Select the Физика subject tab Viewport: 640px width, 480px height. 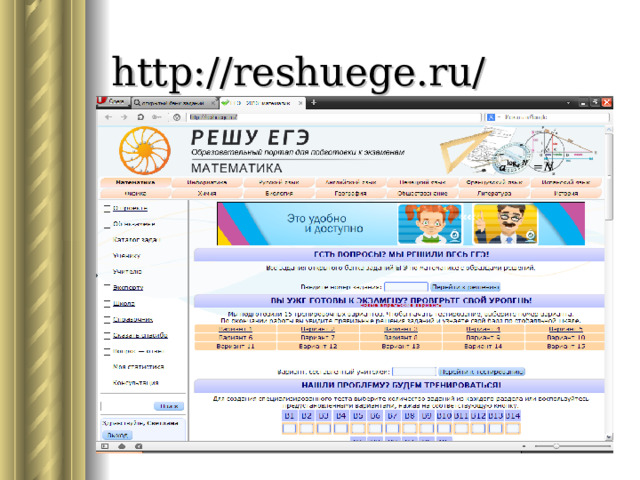click(x=136, y=193)
